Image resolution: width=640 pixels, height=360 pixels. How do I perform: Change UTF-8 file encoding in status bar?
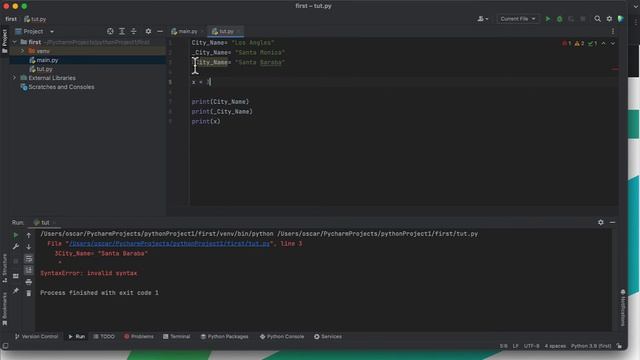coord(531,346)
